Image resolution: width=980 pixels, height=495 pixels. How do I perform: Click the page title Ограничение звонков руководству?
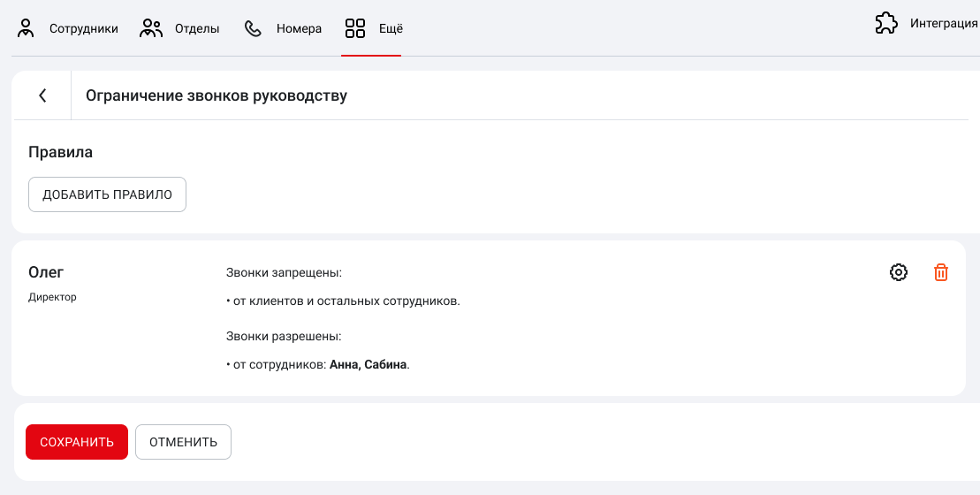click(x=217, y=95)
